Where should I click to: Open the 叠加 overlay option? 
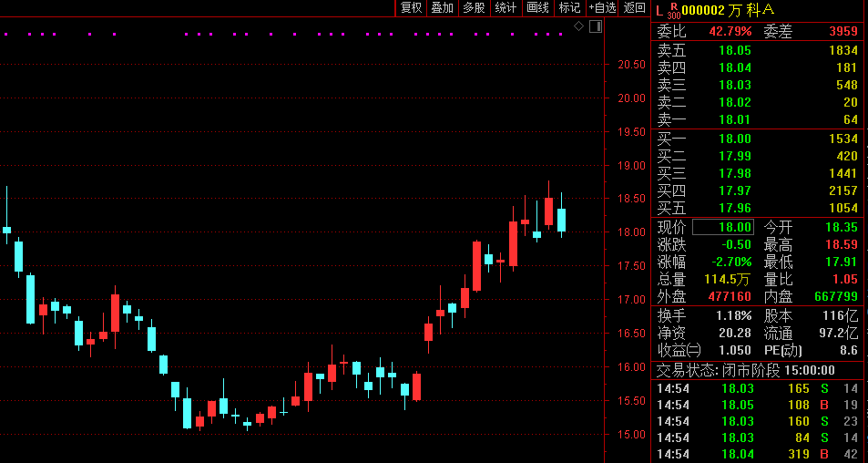click(x=442, y=8)
